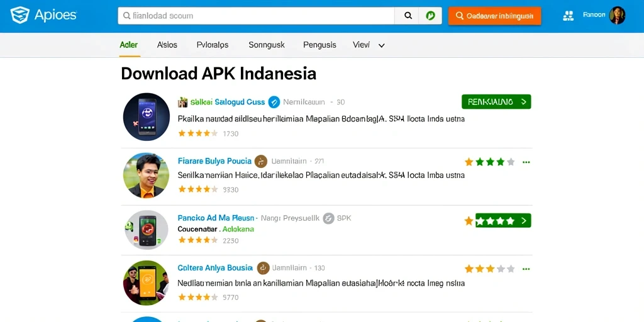Open Coltera Anlya Bousia app thumbnail
This screenshot has height=322, width=644.
click(146, 282)
